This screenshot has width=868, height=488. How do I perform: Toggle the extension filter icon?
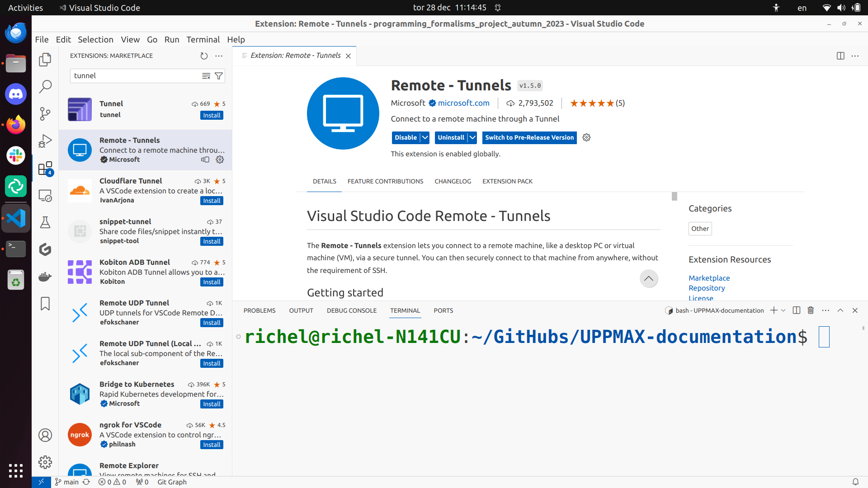pyautogui.click(x=219, y=75)
